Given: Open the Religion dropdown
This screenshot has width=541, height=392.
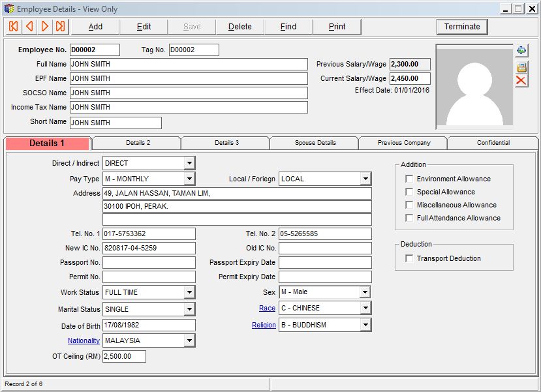Looking at the screenshot, I should (x=365, y=324).
